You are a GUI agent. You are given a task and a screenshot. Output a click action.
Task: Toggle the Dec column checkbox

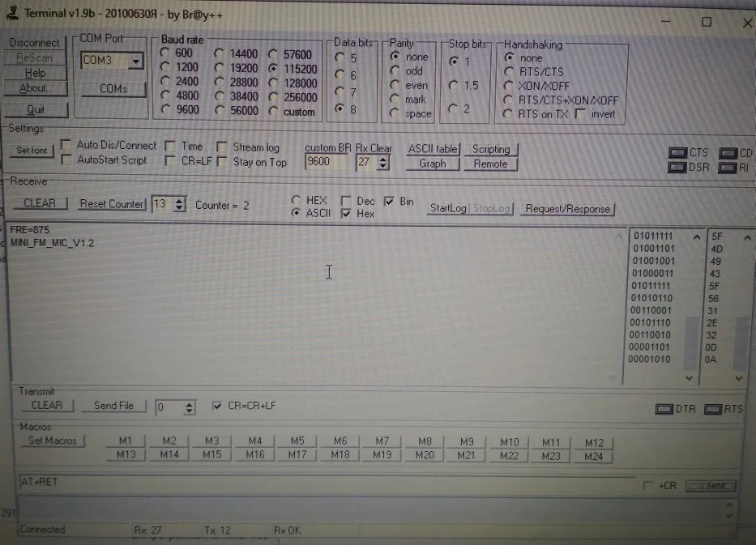346,201
